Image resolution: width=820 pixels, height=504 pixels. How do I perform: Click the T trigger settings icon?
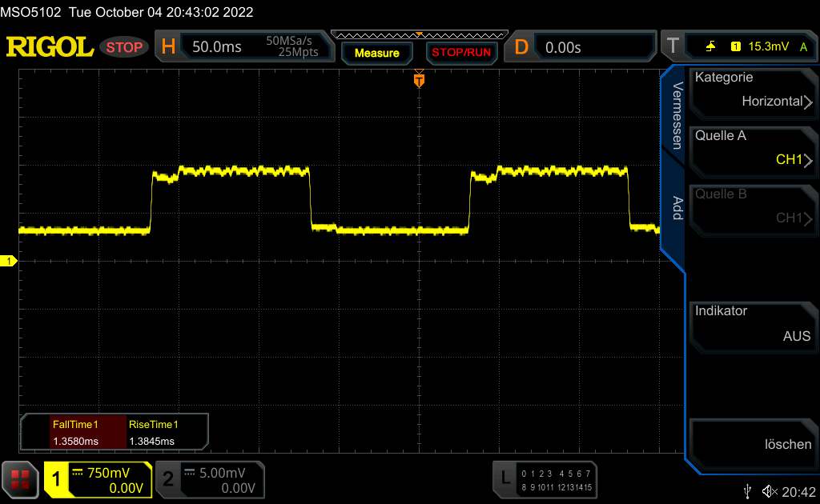(673, 46)
